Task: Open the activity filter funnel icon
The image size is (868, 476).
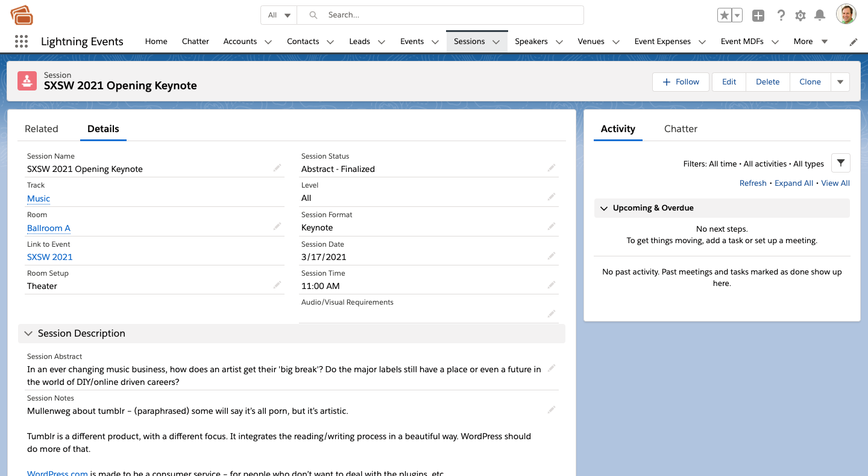Action: point(841,163)
